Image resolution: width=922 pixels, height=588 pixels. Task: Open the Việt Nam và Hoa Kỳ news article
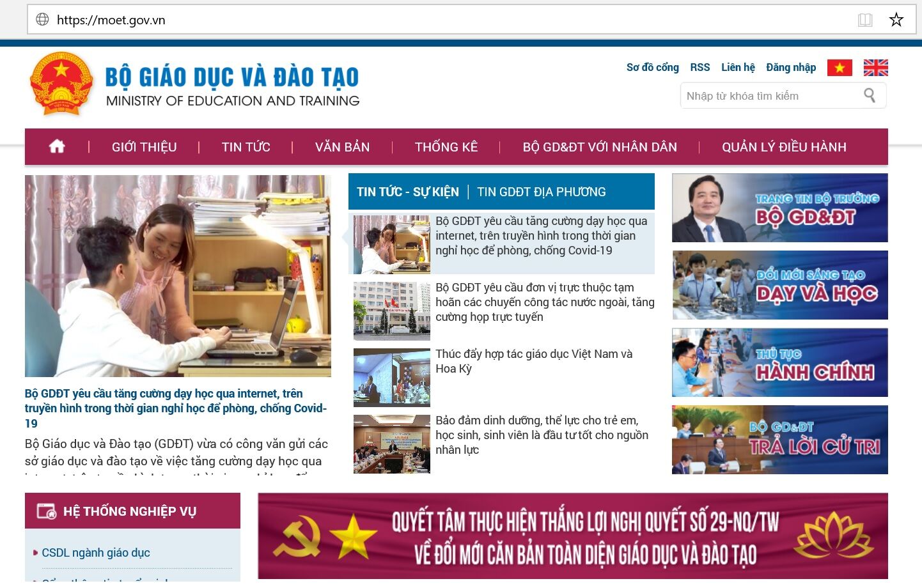(x=533, y=361)
